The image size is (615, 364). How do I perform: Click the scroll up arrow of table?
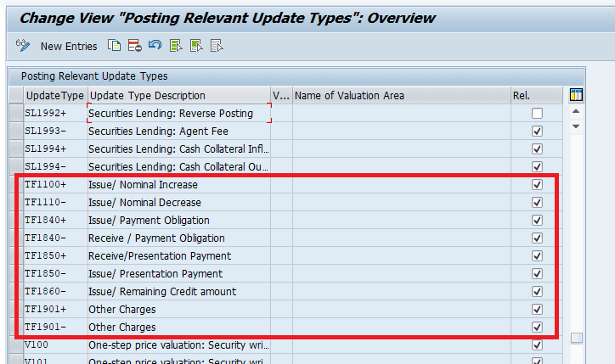click(576, 112)
